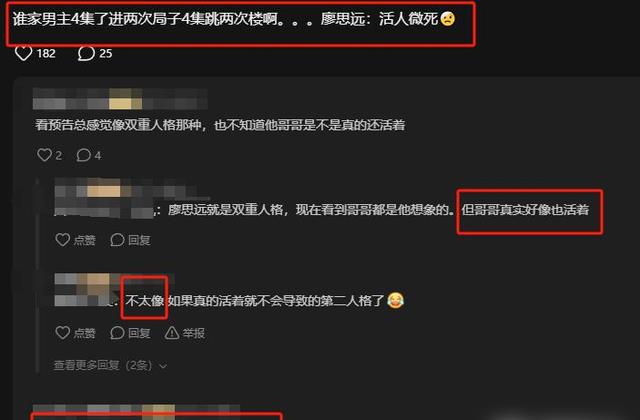
Task: Click the worried emoji in main post
Action: coord(448,19)
